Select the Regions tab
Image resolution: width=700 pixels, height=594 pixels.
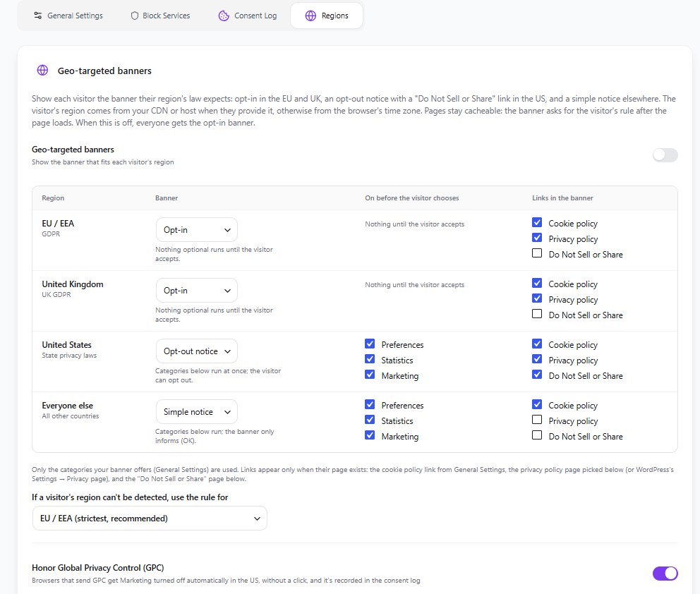click(326, 16)
